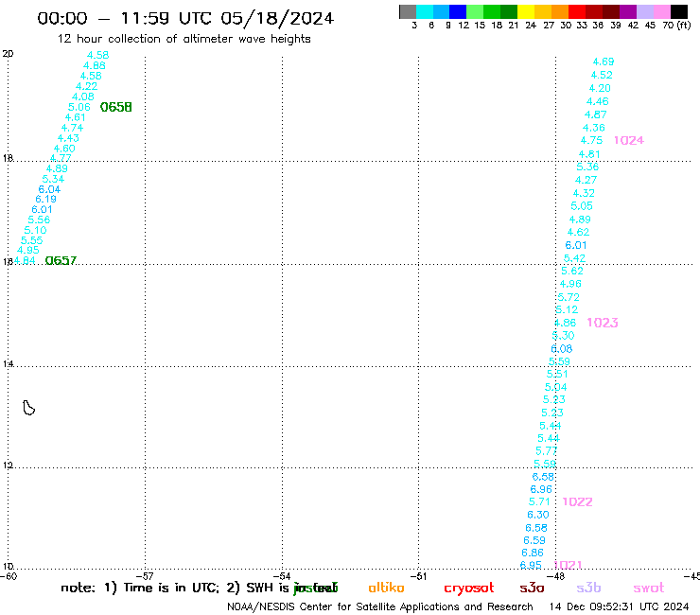
Task: Select the bright red legend swatch before 33
Action: point(577,11)
